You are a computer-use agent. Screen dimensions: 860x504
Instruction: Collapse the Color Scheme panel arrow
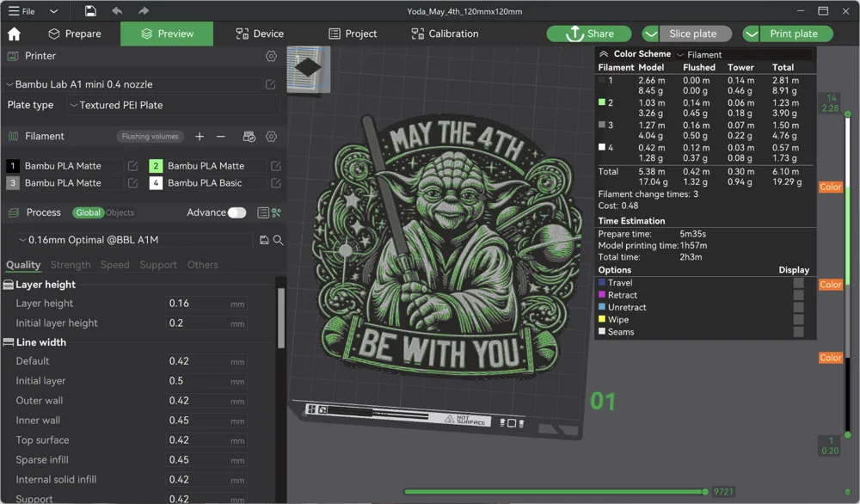coord(604,53)
